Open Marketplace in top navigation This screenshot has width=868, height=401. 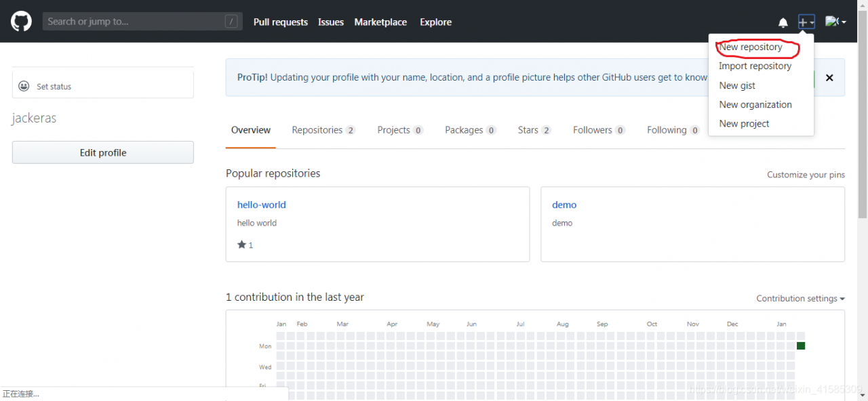coord(380,22)
